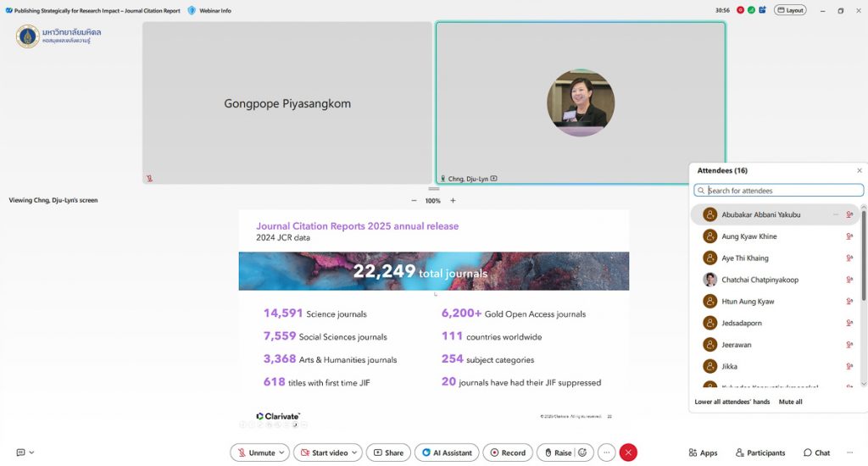Click Lower all attendees' hands
The image size is (868, 466).
pos(732,402)
